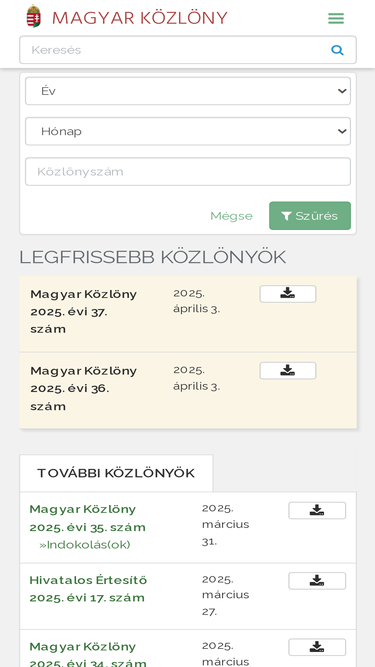Viewport: 375px width, 667px height.
Task: Download Hivatalos Értesítő 2025. évi 17. szám
Action: coord(317,581)
